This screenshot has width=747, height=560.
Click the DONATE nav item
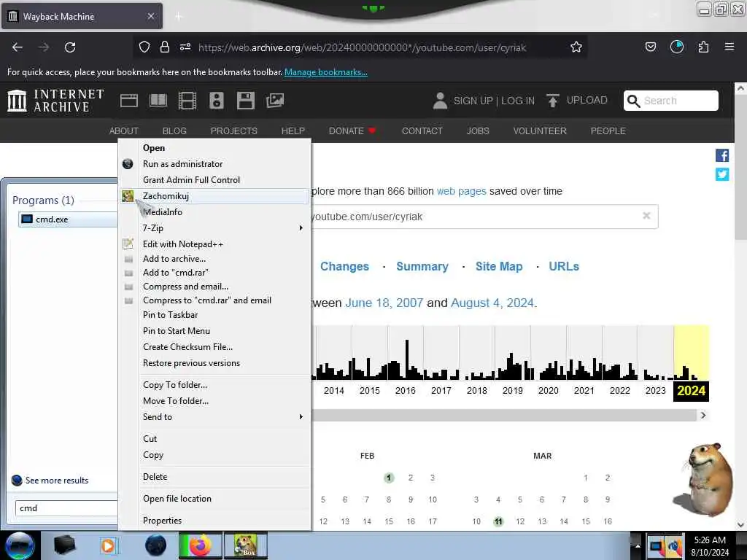pos(352,131)
